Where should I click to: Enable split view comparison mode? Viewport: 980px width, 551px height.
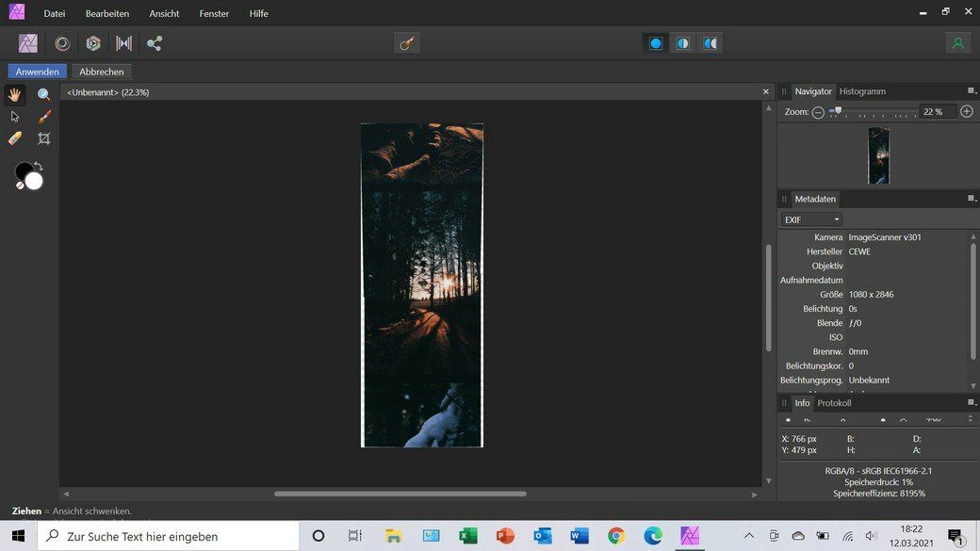coord(682,43)
